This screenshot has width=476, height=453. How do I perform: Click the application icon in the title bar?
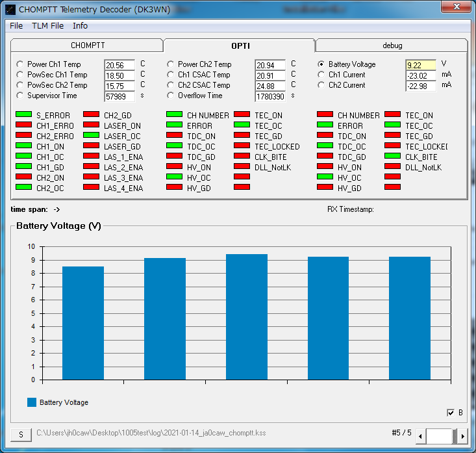tap(10, 10)
